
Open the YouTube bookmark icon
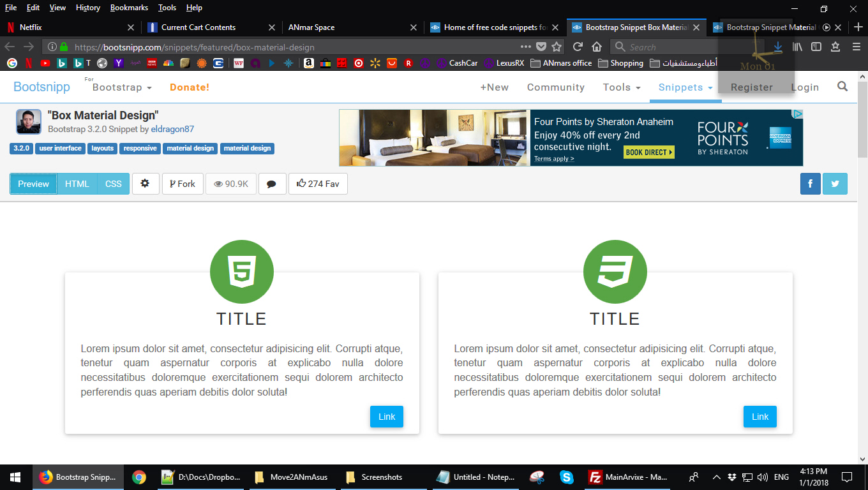(x=45, y=63)
